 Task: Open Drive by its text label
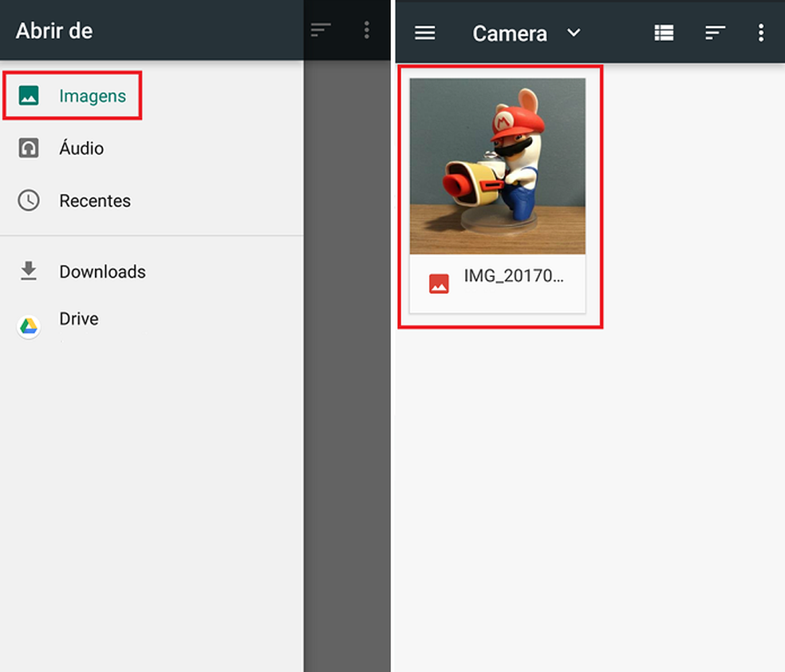[79, 319]
